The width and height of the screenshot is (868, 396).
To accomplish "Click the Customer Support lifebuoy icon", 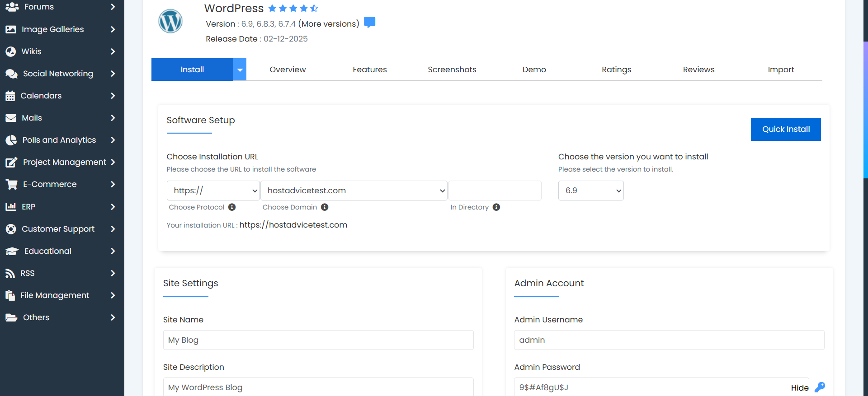I will [11, 229].
